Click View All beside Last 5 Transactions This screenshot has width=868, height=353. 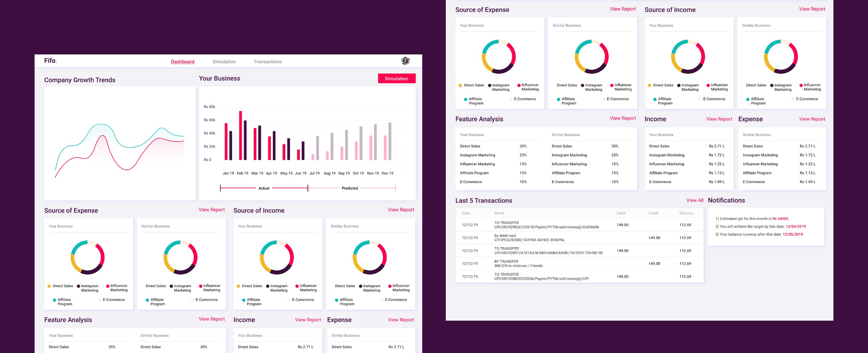[x=694, y=200]
